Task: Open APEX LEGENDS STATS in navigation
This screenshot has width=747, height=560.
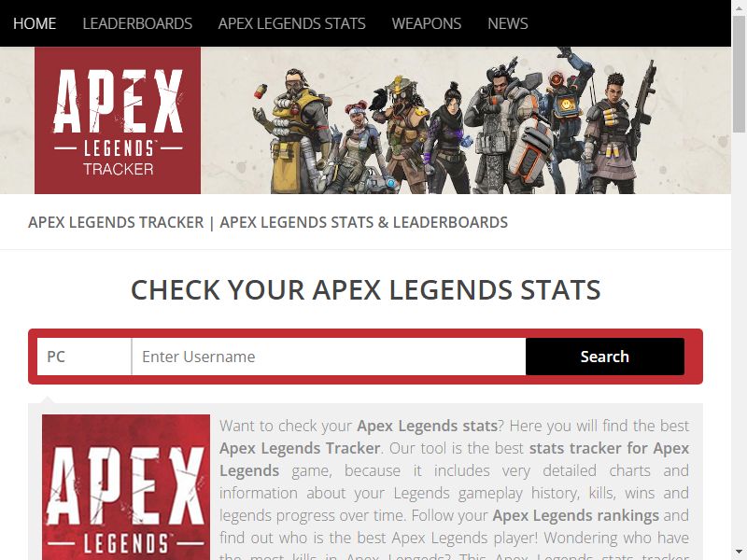Action: [x=291, y=23]
